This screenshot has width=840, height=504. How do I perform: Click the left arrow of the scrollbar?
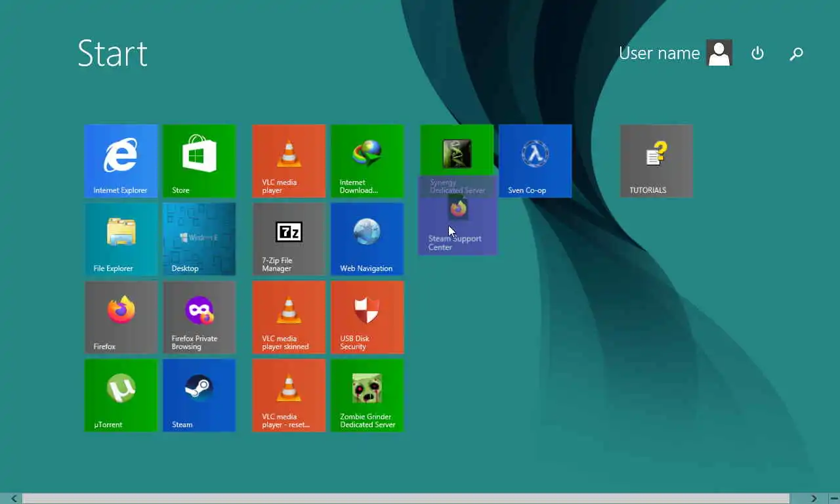pos(14,499)
